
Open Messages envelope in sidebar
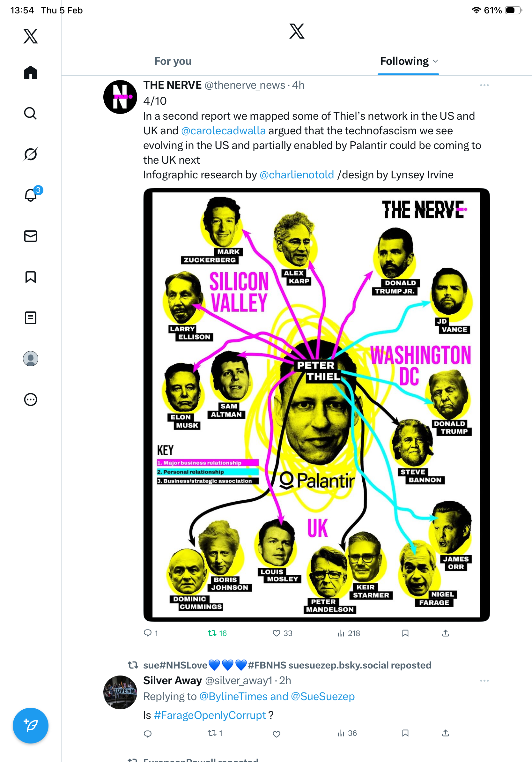31,236
